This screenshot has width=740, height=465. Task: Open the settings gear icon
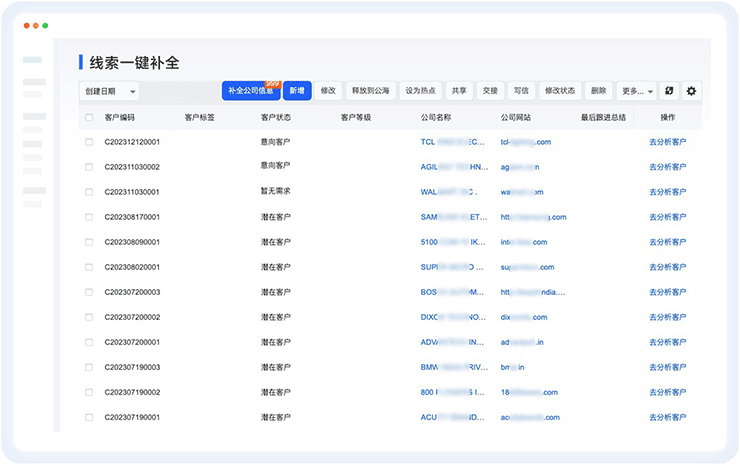(691, 91)
